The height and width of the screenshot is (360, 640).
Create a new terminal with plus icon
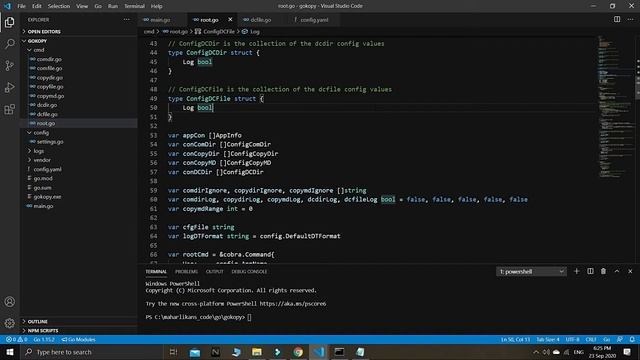576,271
